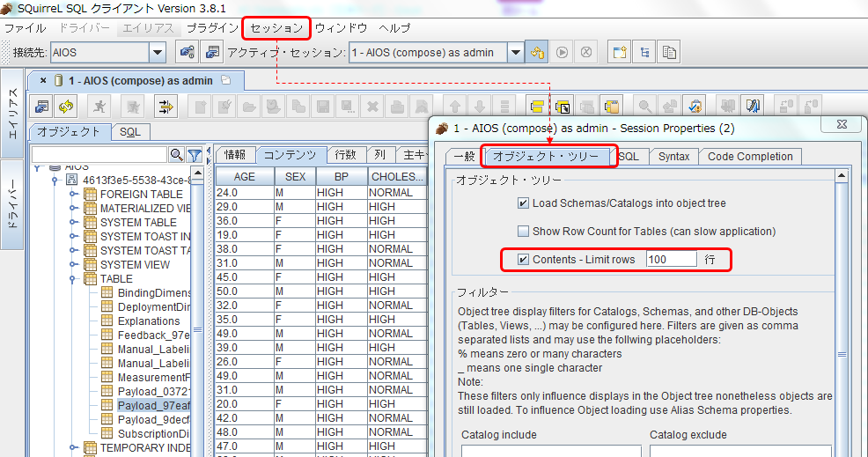The image size is (868, 457).
Task: Switch to the Code Completion tab
Action: 750,156
